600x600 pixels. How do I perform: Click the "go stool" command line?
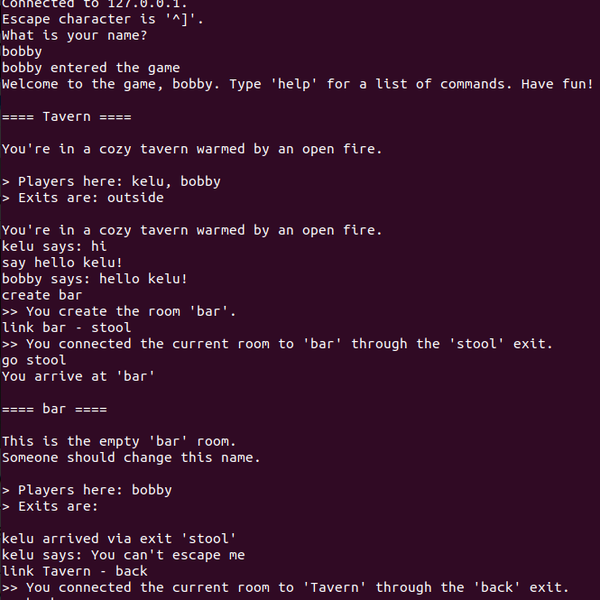34,360
